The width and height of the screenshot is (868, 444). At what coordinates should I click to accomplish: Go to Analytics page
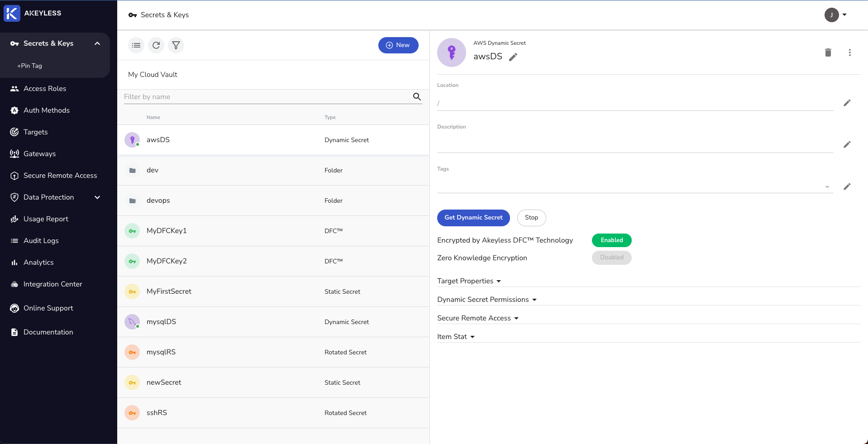(x=38, y=263)
